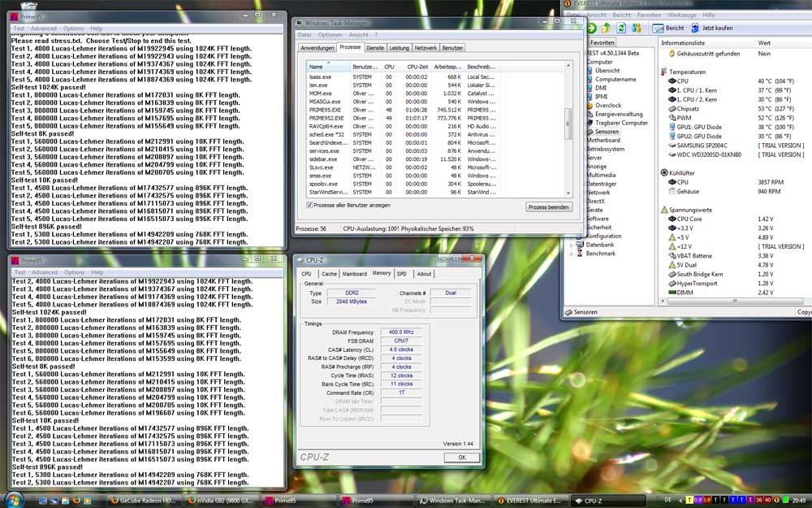Click the taskbar clock showing 20:49

pyautogui.click(x=798, y=501)
